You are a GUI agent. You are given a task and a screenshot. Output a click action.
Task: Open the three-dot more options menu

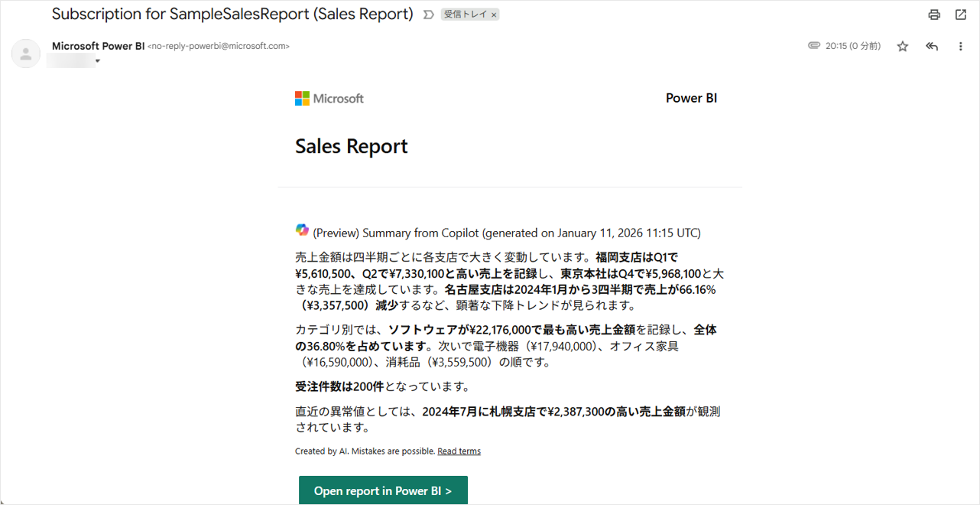coord(961,47)
